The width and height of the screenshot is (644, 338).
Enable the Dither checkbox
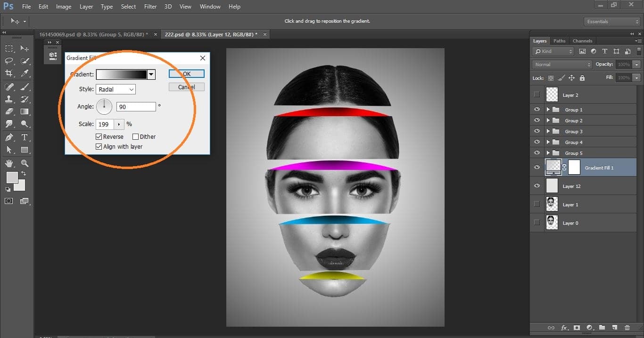click(136, 136)
